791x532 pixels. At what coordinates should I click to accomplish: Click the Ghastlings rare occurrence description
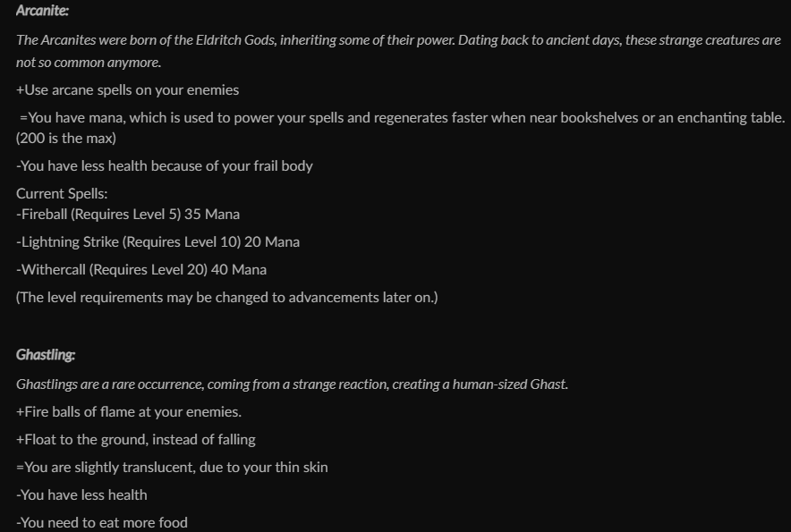point(292,384)
